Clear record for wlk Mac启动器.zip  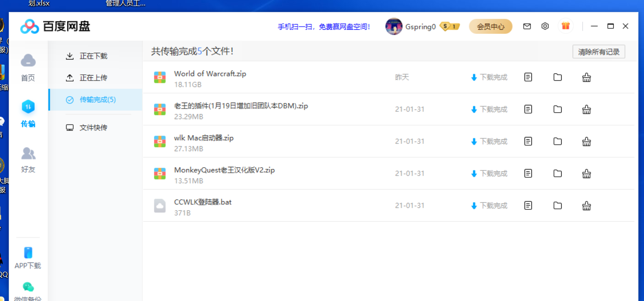click(586, 142)
